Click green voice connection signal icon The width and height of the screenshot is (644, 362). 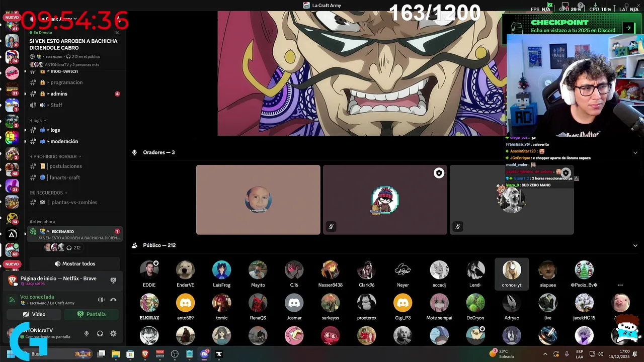12,300
